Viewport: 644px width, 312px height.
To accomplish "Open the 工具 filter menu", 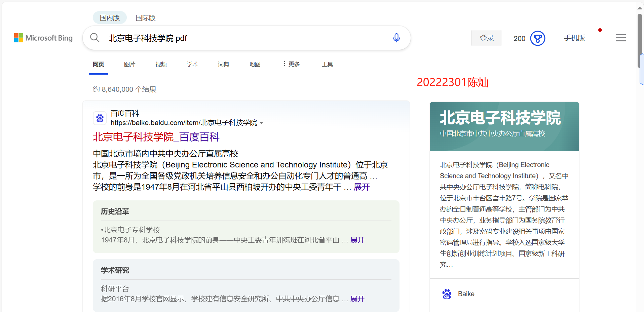I will 327,64.
